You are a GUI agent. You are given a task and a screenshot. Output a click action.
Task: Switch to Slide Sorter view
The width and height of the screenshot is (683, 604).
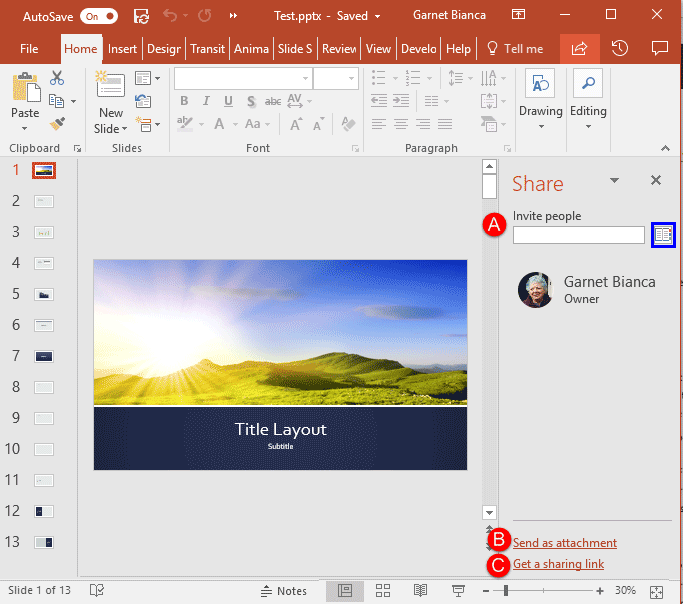pyautogui.click(x=382, y=591)
